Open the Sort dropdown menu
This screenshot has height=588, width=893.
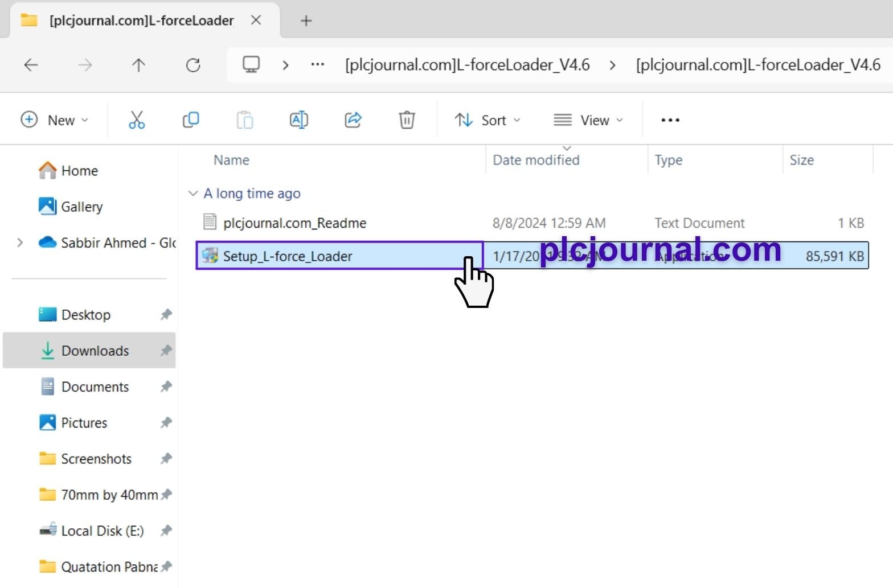pos(488,120)
